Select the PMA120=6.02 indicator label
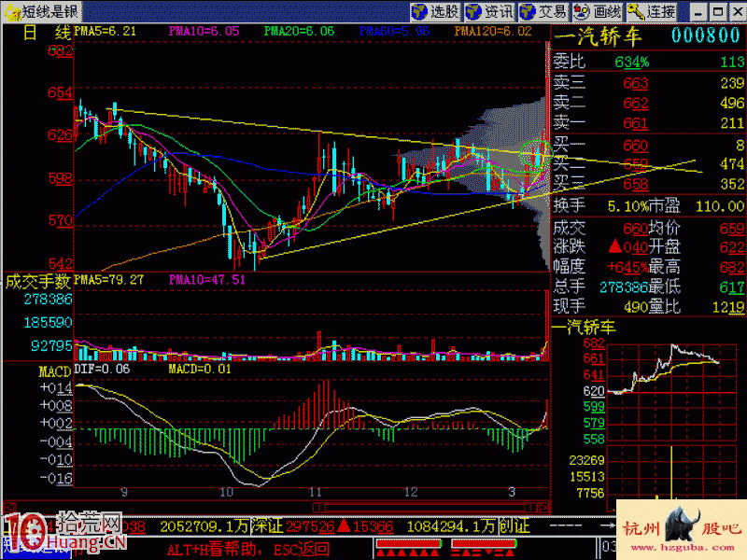This screenshot has height=560, width=747. coord(493,32)
